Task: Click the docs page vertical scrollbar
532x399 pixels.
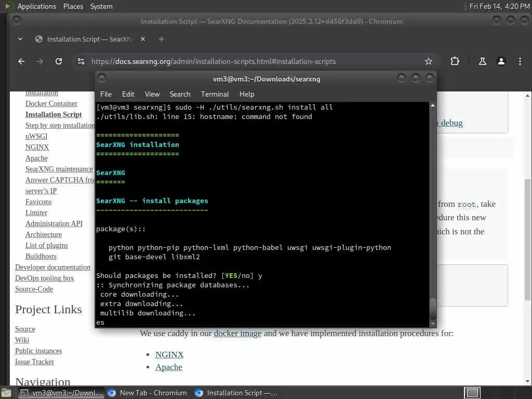Action: click(528, 239)
